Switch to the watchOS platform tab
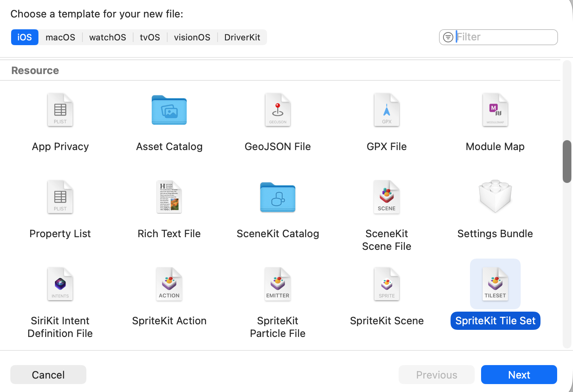 pyautogui.click(x=107, y=37)
